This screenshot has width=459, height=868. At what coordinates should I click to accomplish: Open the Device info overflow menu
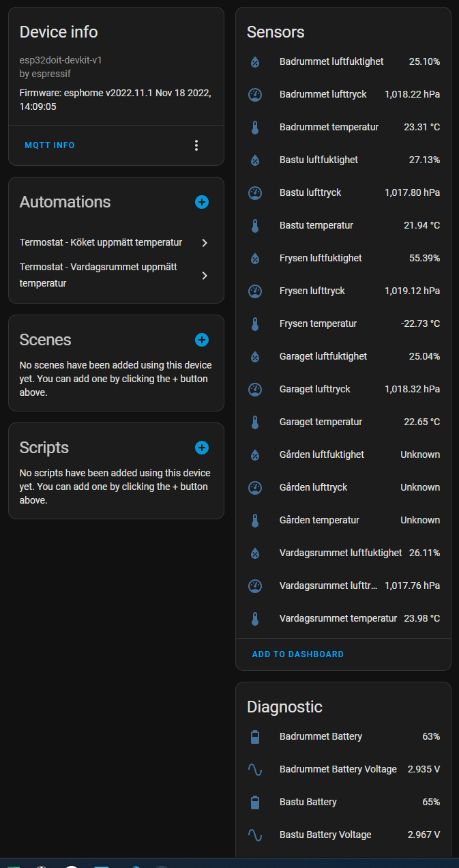point(196,145)
